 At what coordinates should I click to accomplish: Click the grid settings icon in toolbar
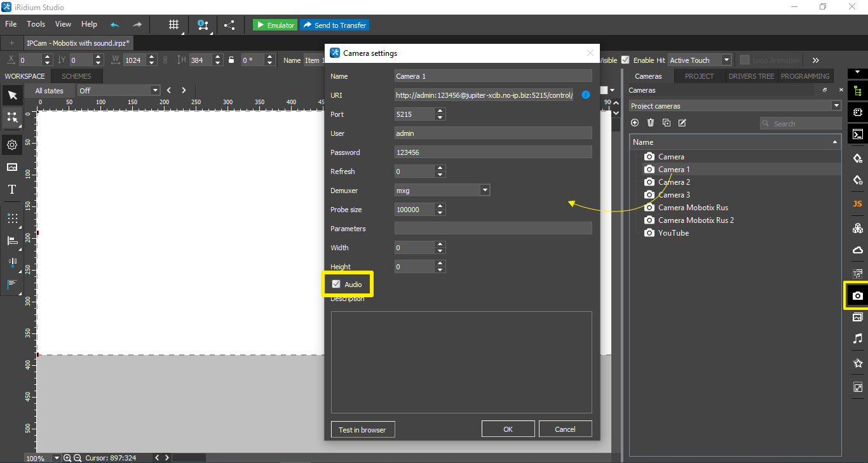173,25
